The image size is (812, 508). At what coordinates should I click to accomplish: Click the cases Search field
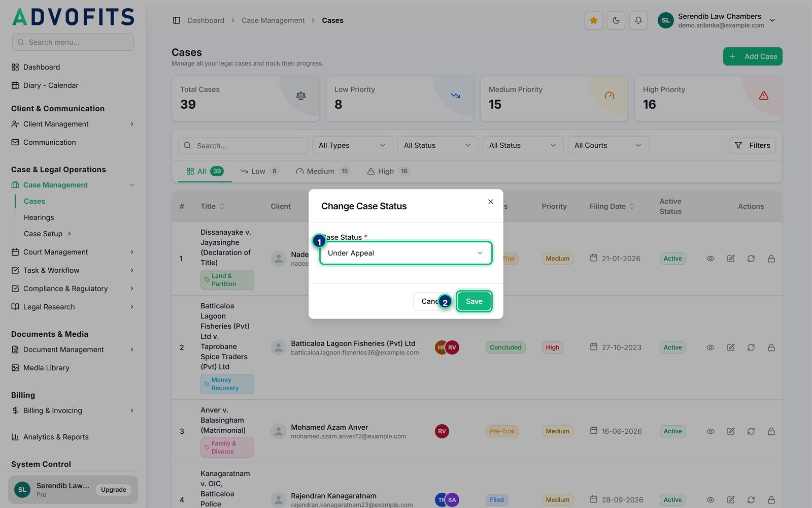click(243, 145)
